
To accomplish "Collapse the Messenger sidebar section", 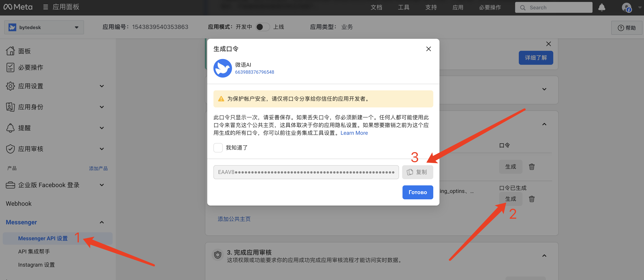I will [102, 222].
